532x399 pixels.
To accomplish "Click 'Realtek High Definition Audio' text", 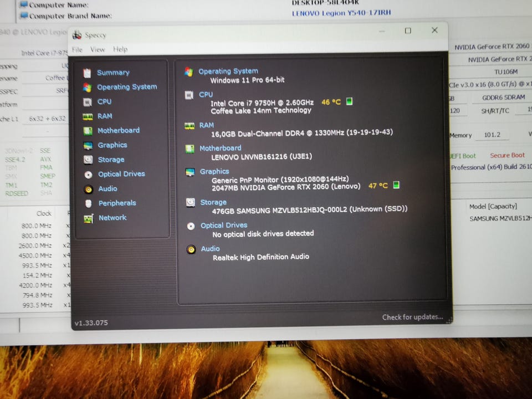I will 260,257.
